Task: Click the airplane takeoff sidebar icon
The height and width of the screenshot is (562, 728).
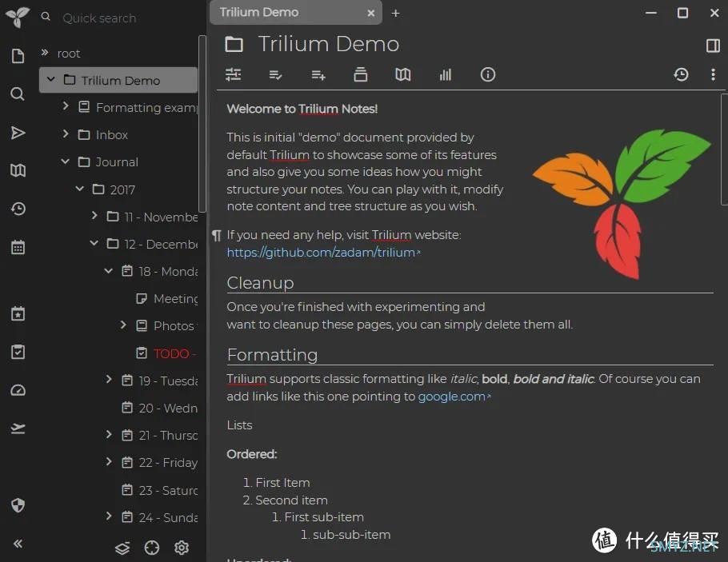Action: pyautogui.click(x=18, y=428)
